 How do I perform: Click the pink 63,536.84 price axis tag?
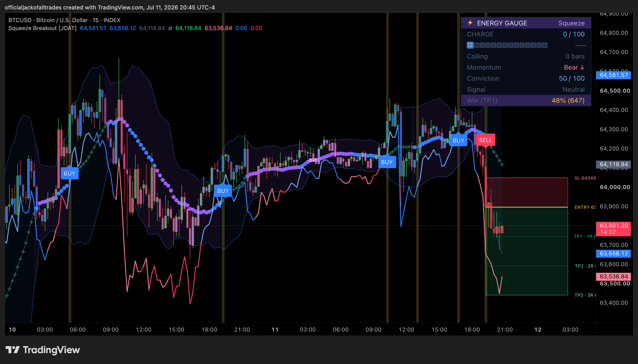pos(614,277)
